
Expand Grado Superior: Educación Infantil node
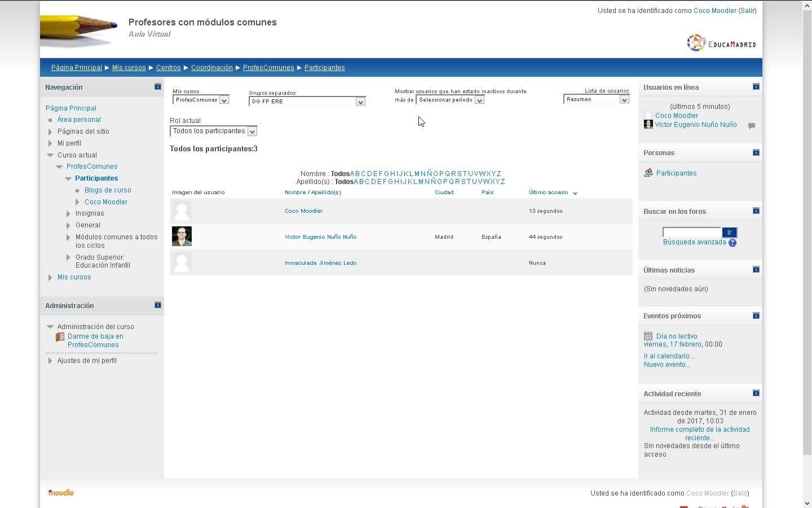[68, 257]
